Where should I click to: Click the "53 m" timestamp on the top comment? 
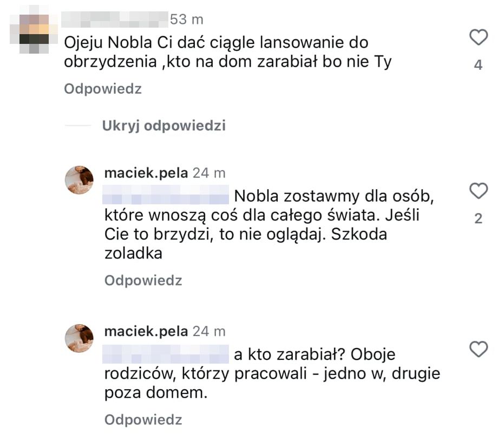186,20
